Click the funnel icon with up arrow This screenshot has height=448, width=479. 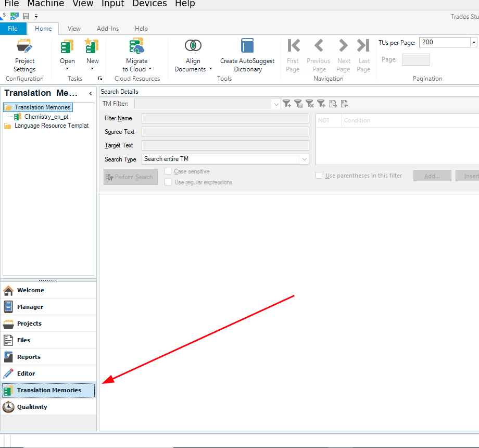point(321,104)
